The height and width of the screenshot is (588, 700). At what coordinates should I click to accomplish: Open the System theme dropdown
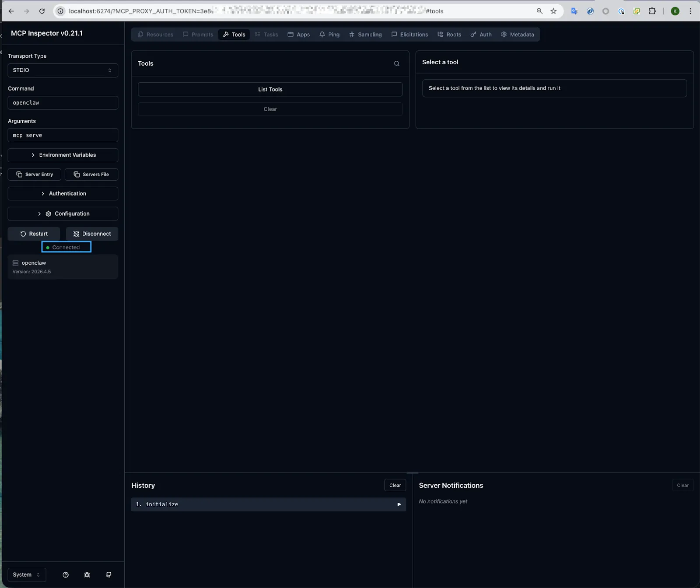point(27,575)
